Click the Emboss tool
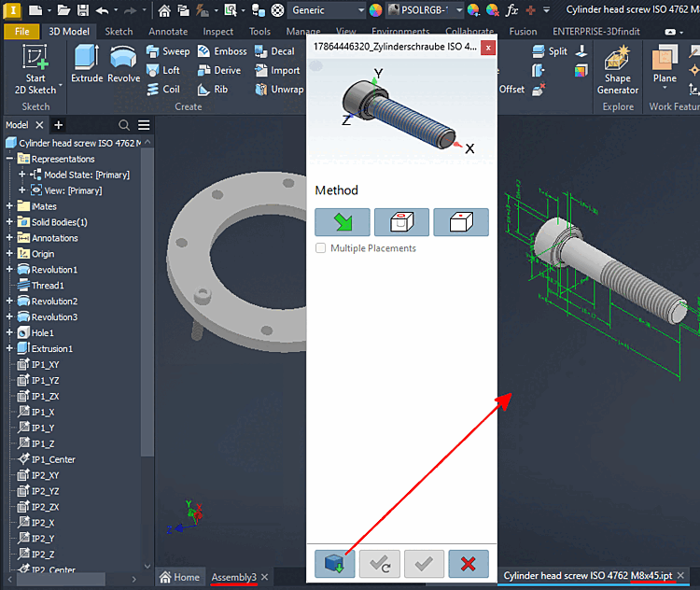This screenshot has width=700, height=590. [222, 51]
